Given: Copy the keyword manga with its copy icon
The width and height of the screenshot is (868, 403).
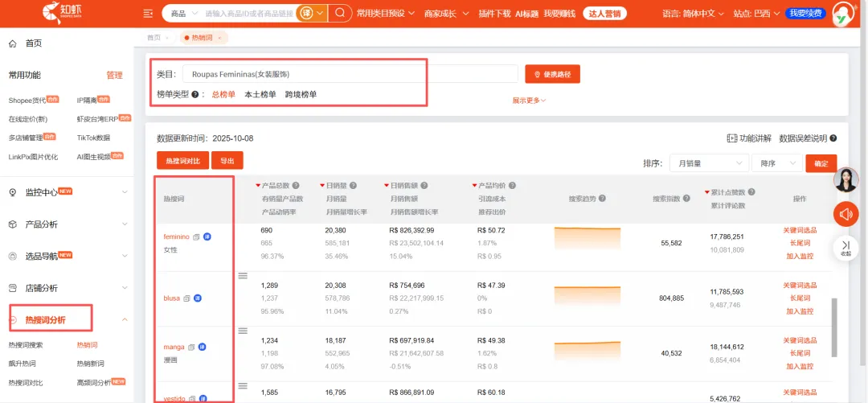Looking at the screenshot, I should pyautogui.click(x=191, y=347).
